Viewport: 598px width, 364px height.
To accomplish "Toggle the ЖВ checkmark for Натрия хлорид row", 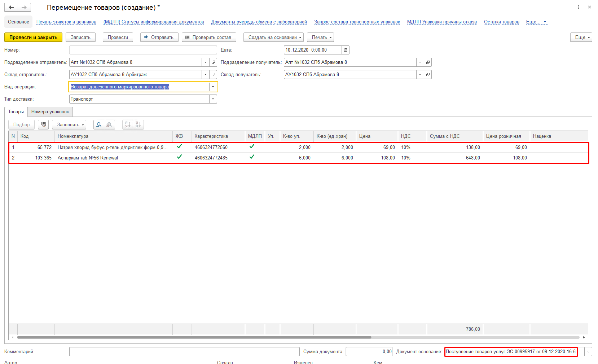I will tap(179, 146).
